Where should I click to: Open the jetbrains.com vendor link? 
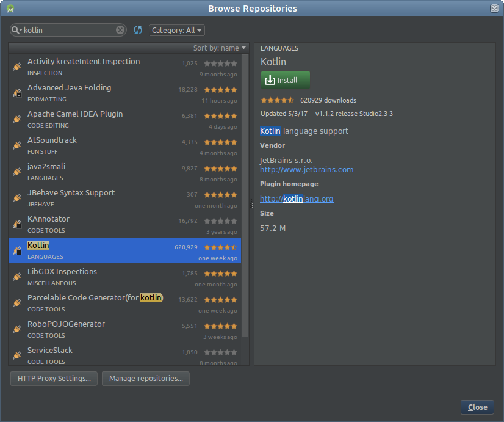pos(307,170)
